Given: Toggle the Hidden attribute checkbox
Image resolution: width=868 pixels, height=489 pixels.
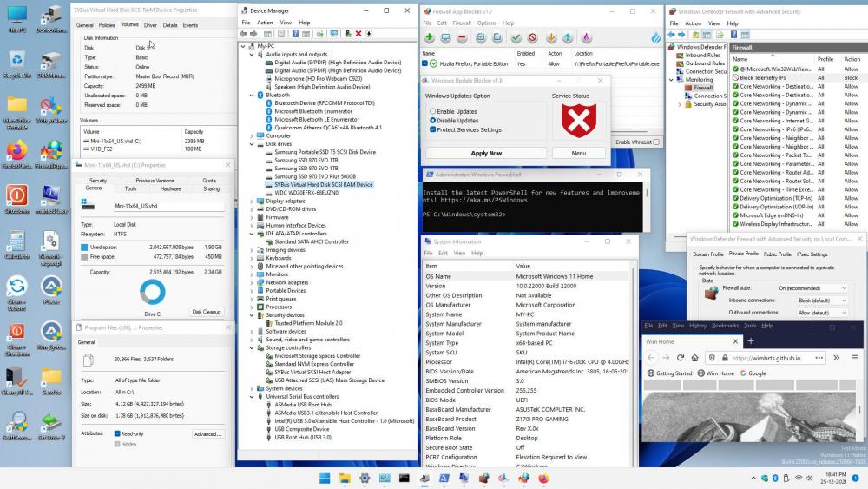Looking at the screenshot, I should [x=117, y=444].
